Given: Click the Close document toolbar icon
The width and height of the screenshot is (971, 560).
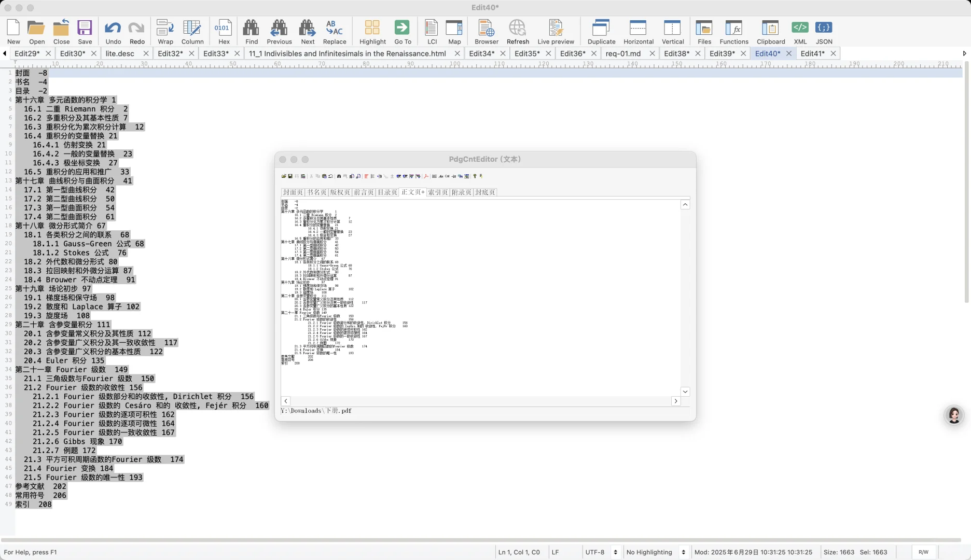Looking at the screenshot, I should (x=61, y=32).
